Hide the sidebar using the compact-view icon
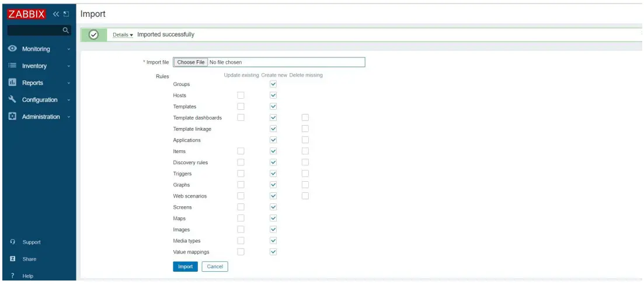Screen dimensions: 644x284 pos(66,14)
